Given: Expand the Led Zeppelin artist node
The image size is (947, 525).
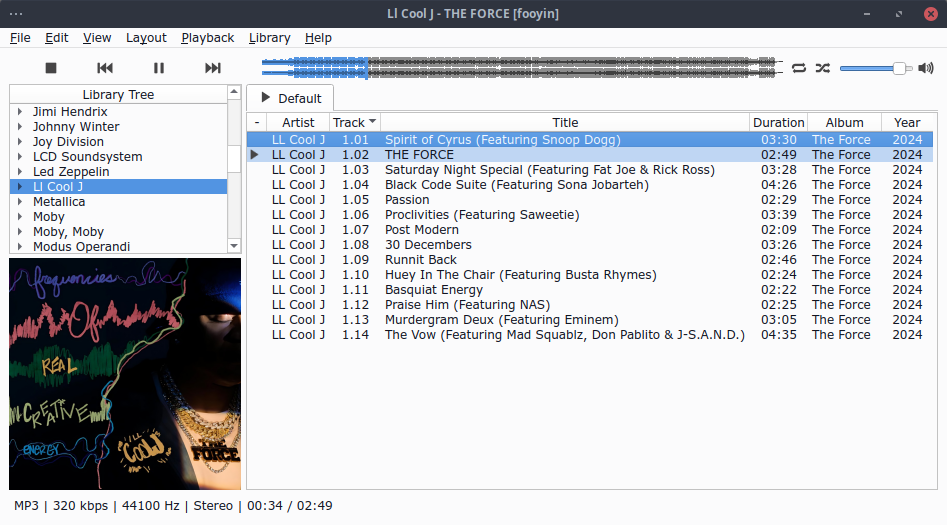Looking at the screenshot, I should click(19, 172).
